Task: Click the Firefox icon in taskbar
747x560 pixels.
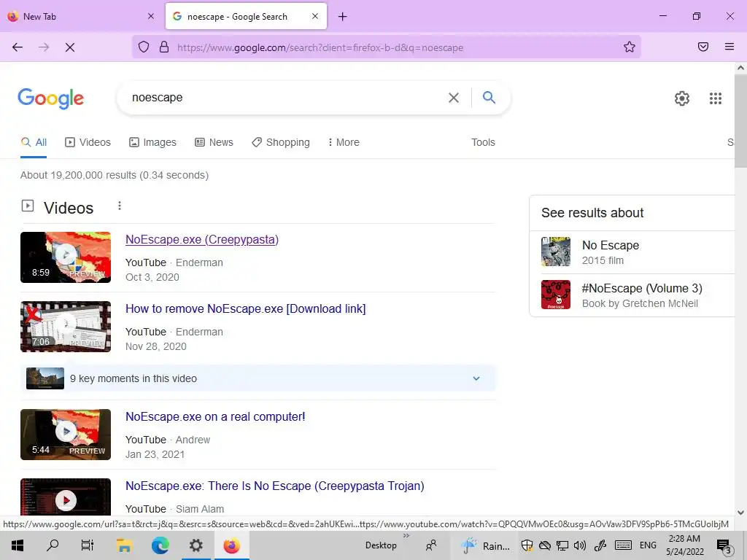Action: coord(231,545)
